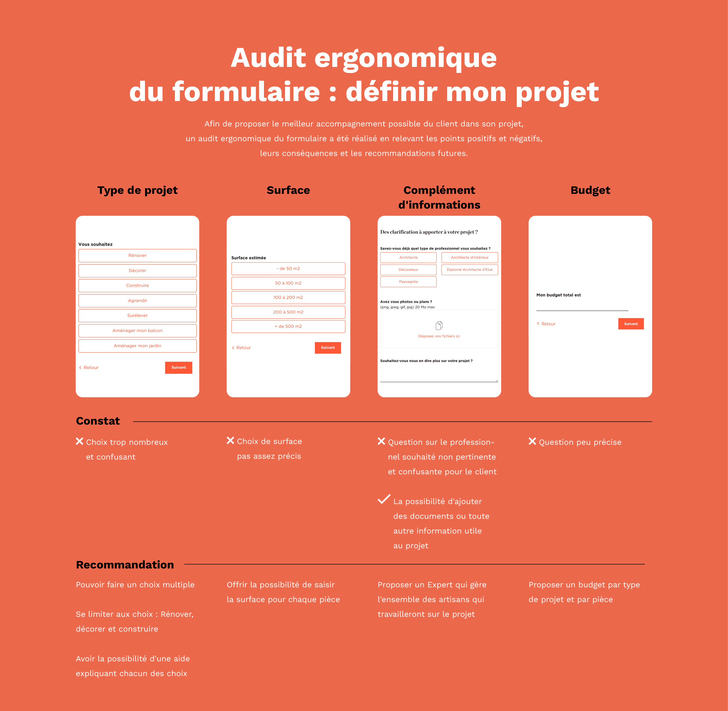Select the '50 à 100 m2' surface range option
The height and width of the screenshot is (711, 728).
(289, 283)
